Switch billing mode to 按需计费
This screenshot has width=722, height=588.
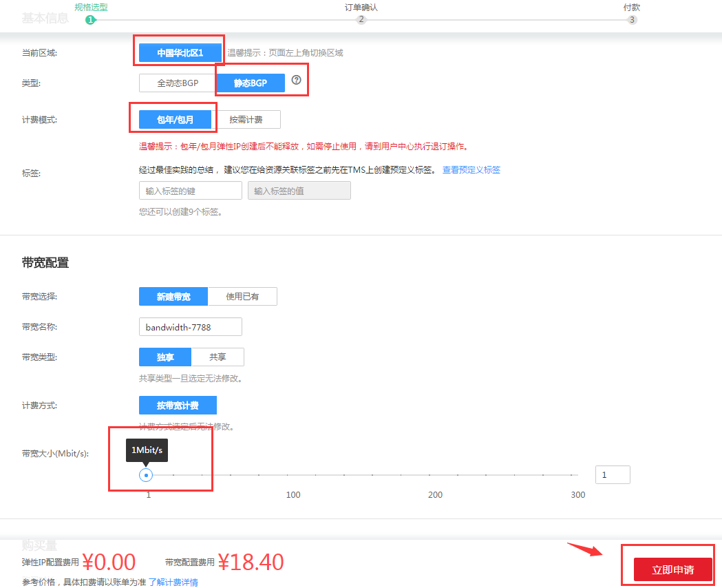tap(246, 120)
